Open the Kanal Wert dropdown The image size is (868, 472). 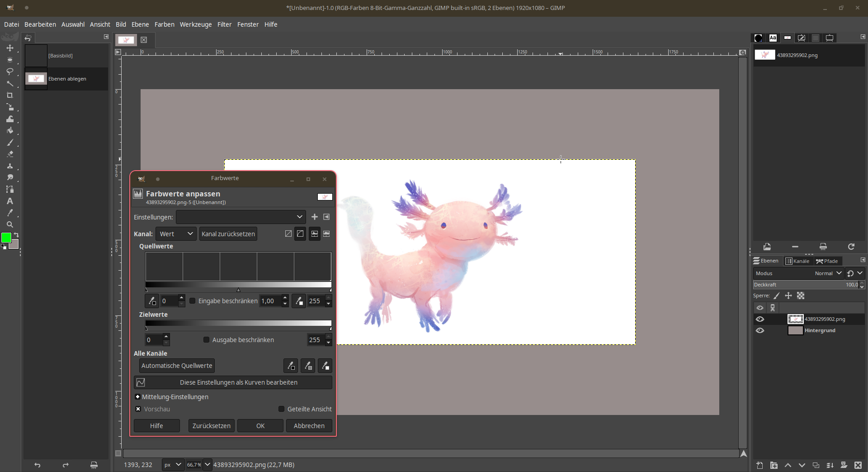(176, 234)
